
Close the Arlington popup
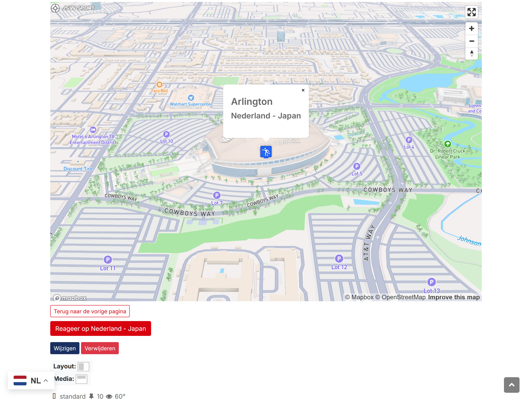click(303, 90)
